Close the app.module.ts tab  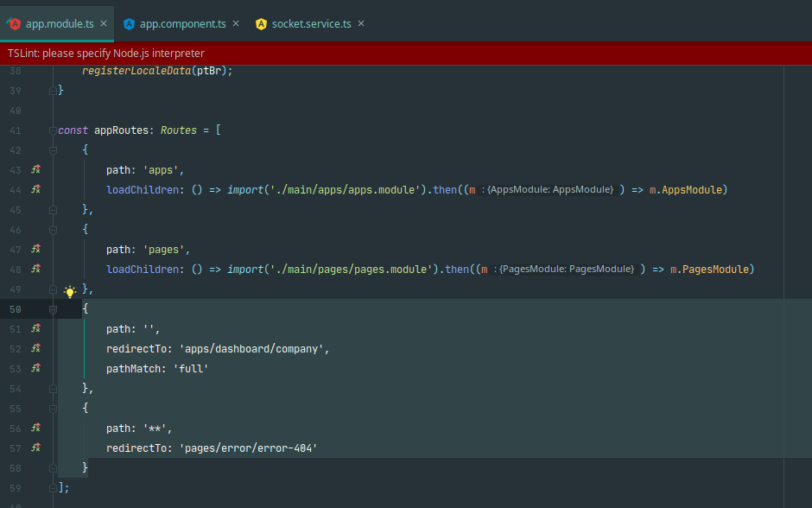(x=104, y=24)
